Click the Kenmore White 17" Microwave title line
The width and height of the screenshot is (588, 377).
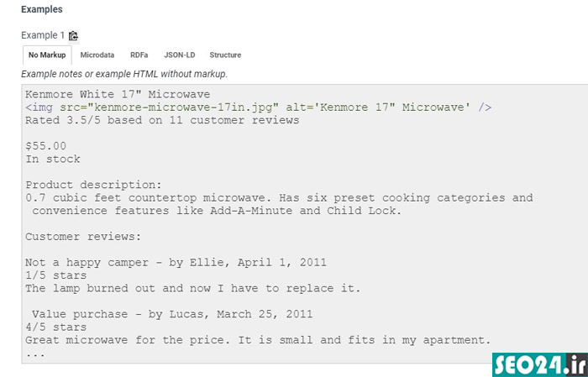point(118,94)
